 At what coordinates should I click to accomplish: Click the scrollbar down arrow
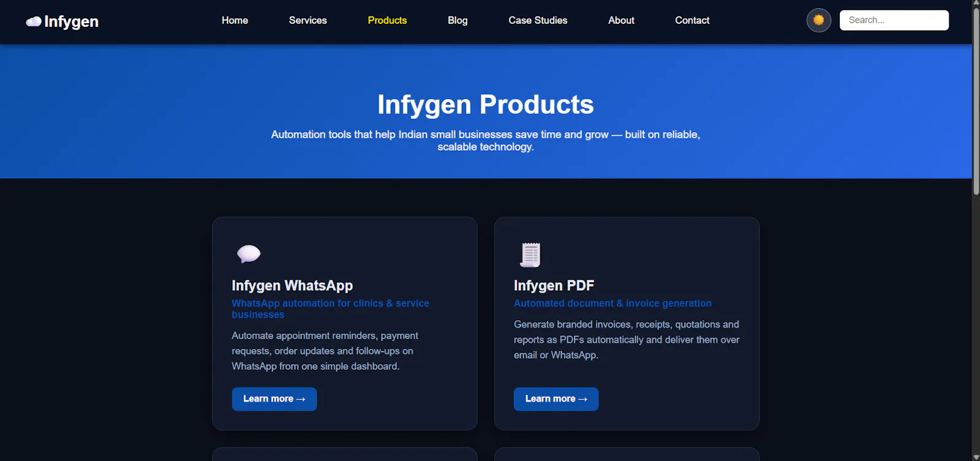pos(976,457)
